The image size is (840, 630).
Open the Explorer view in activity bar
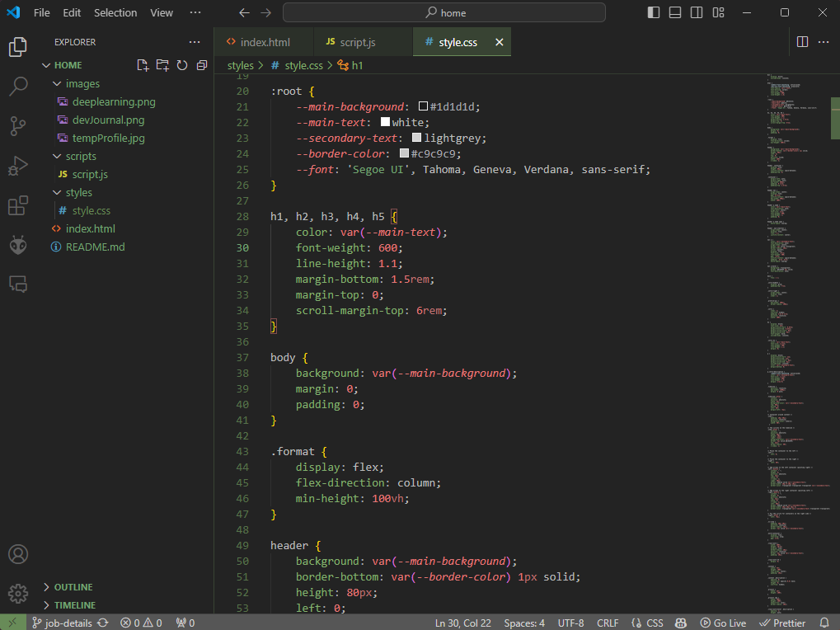point(17,47)
